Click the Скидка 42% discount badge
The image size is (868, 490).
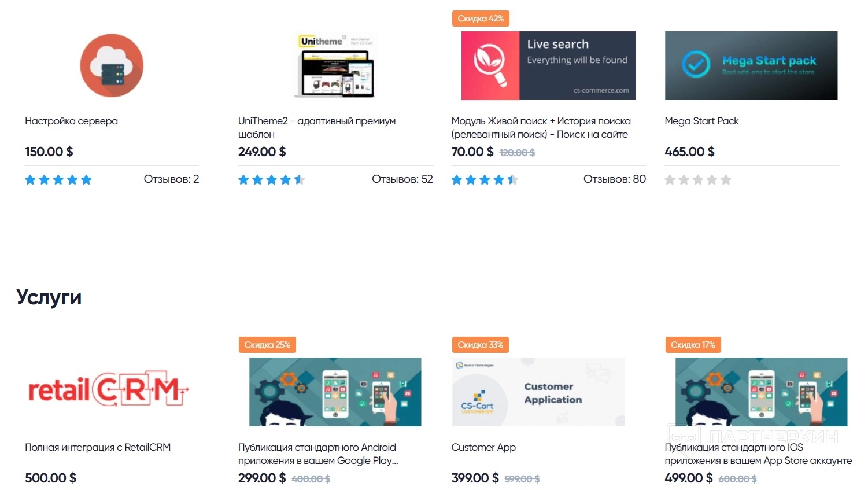[480, 19]
